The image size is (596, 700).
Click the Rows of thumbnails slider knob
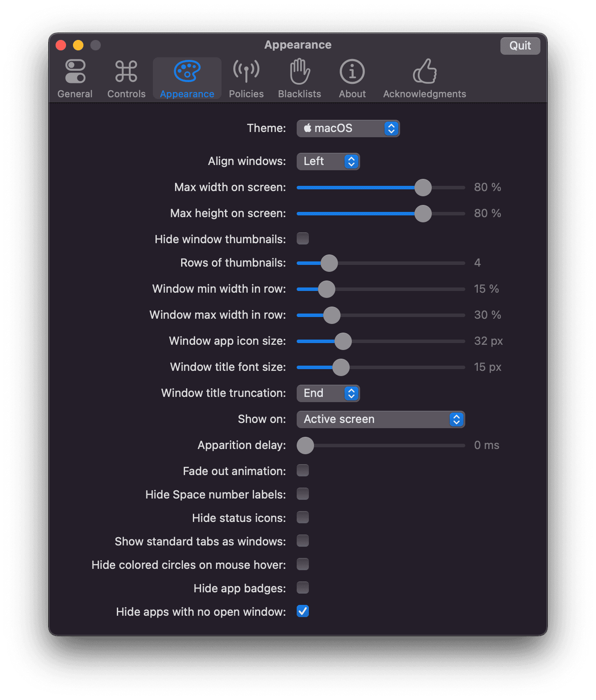pyautogui.click(x=329, y=263)
